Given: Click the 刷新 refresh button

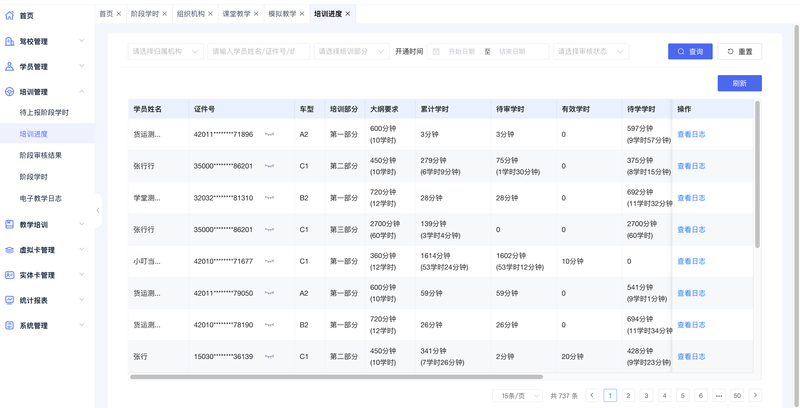Looking at the screenshot, I should [x=740, y=83].
